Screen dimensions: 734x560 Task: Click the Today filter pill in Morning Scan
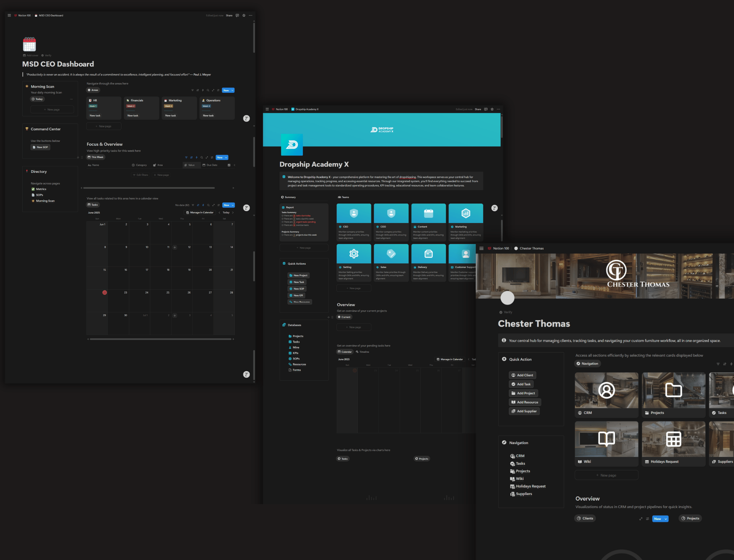[x=37, y=99]
